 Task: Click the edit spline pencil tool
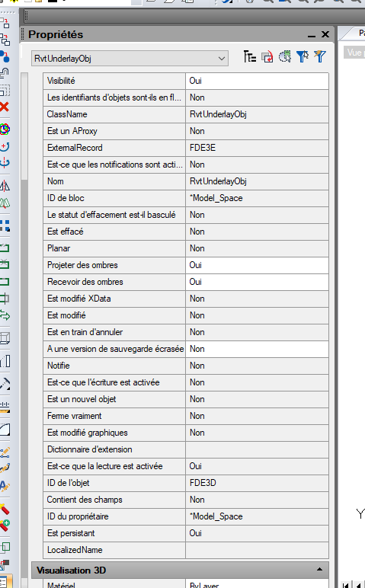coord(5,468)
